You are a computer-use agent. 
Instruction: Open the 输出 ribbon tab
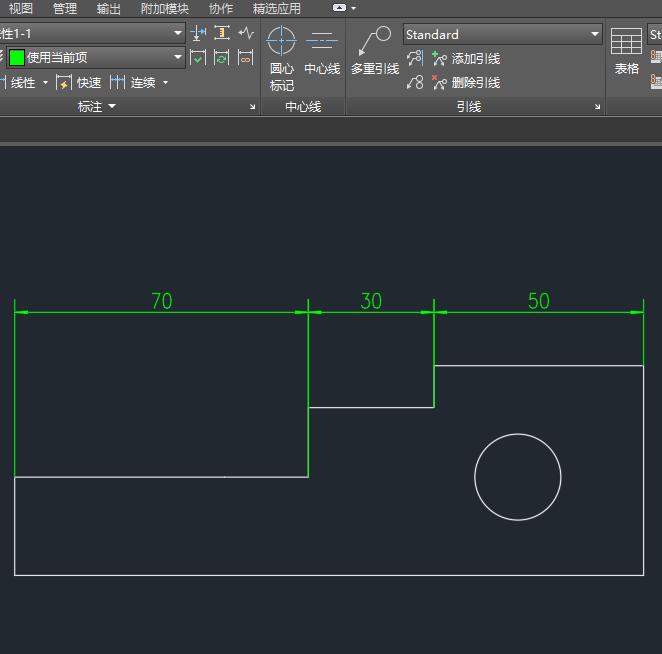pyautogui.click(x=109, y=8)
